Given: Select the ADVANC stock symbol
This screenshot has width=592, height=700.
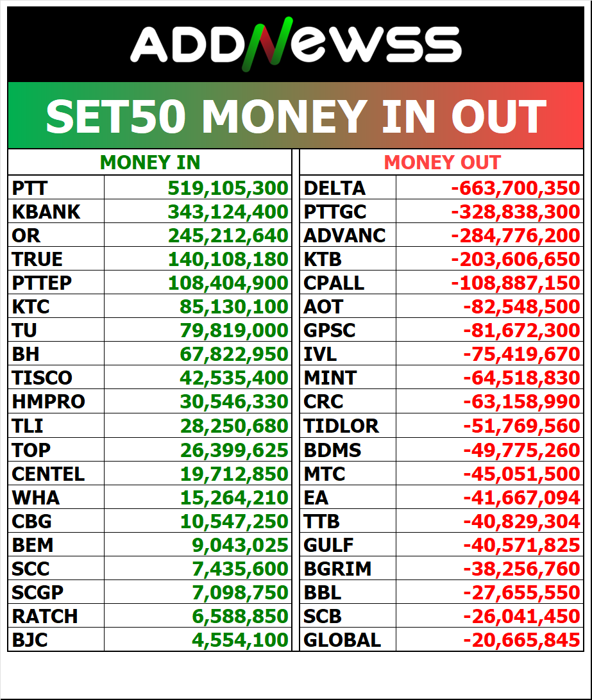Looking at the screenshot, I should click(x=345, y=235).
